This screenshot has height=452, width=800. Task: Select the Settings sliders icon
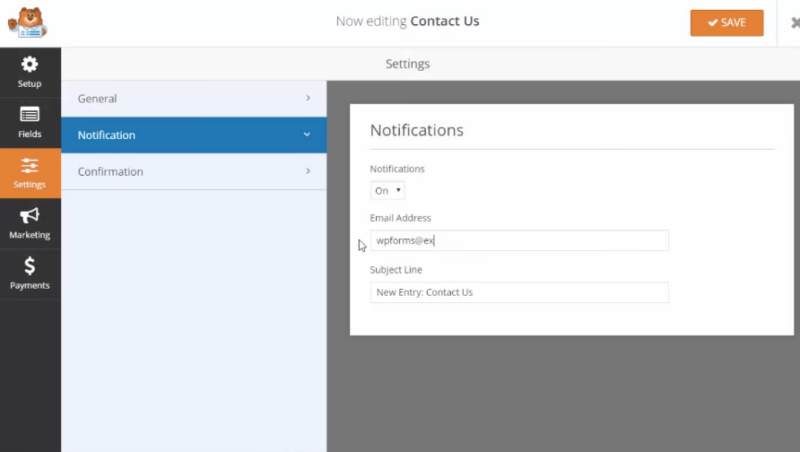click(x=30, y=166)
